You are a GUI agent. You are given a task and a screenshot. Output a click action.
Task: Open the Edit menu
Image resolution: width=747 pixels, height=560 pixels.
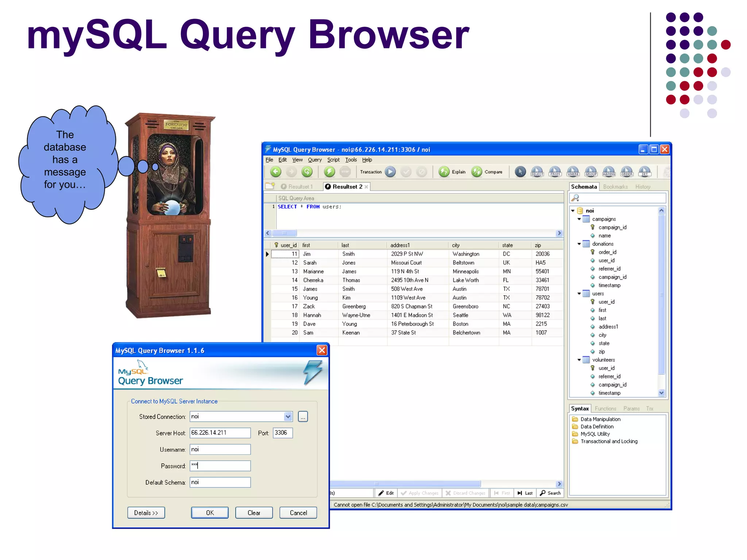coord(282,160)
